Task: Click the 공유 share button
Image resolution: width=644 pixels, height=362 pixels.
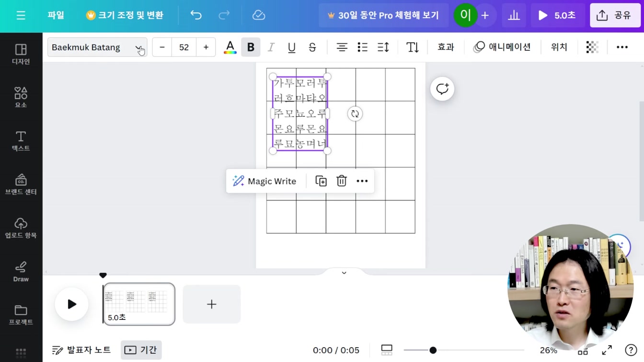Action: [x=615, y=15]
